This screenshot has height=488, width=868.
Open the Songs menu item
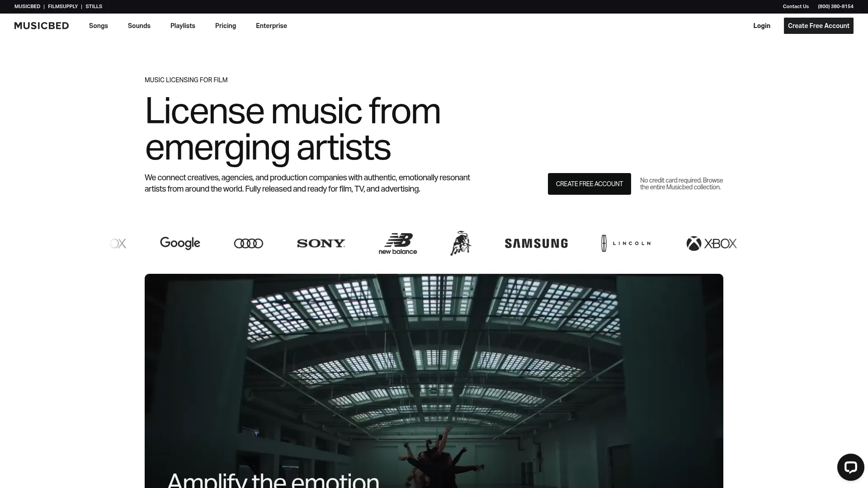[x=99, y=26]
